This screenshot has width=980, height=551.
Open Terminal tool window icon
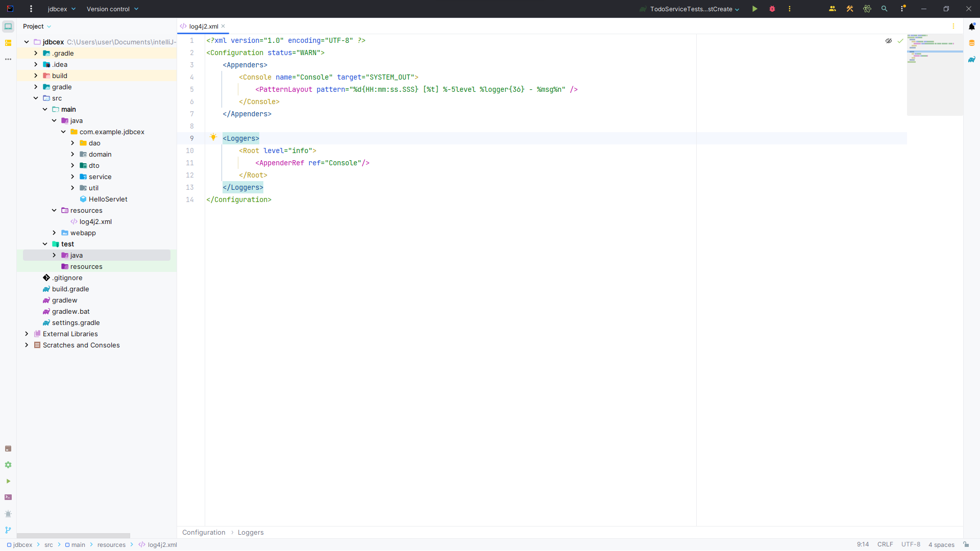click(8, 497)
